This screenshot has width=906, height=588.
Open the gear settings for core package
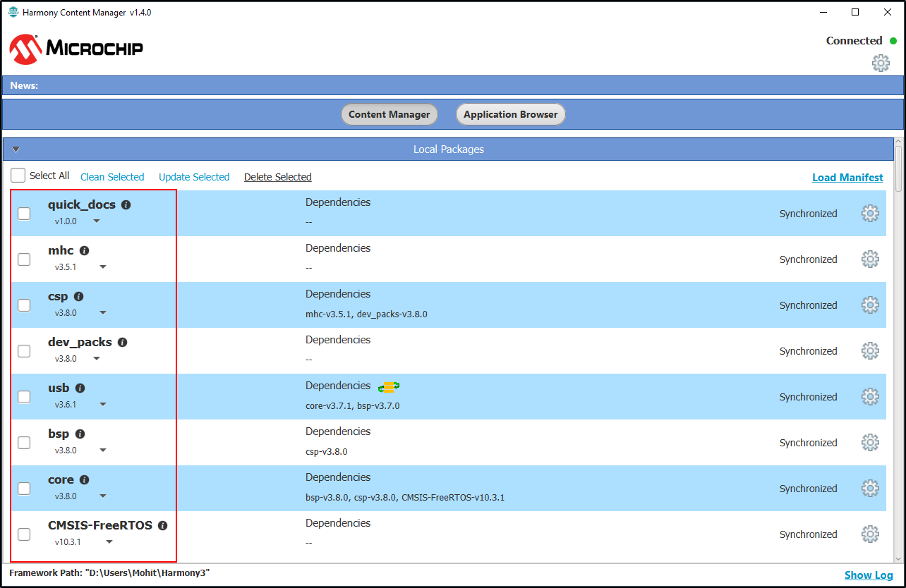(870, 489)
